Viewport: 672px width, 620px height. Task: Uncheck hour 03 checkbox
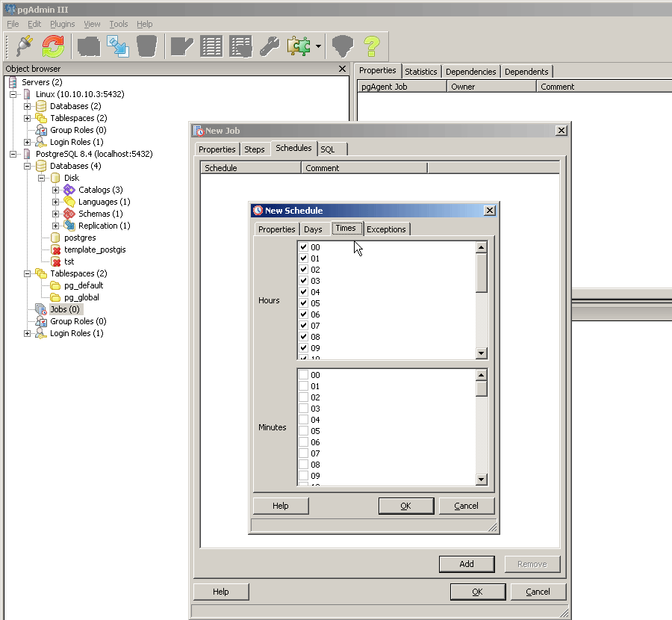[303, 280]
